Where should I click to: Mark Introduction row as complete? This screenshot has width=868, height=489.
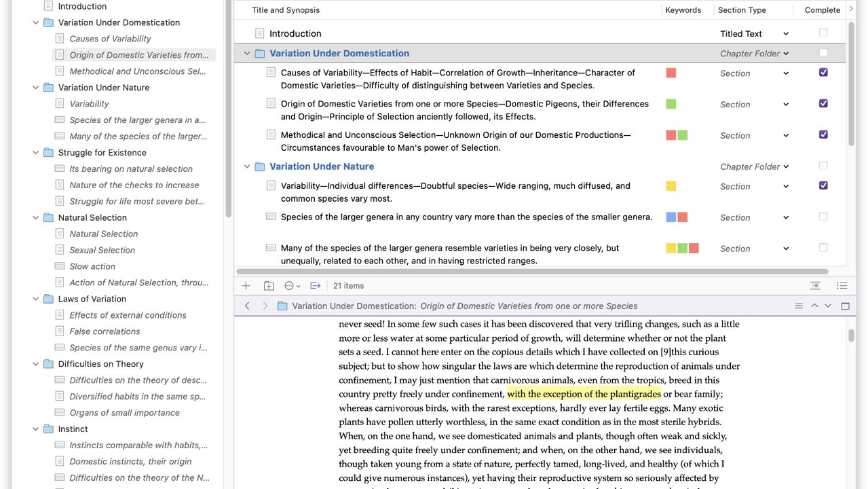(x=823, y=33)
